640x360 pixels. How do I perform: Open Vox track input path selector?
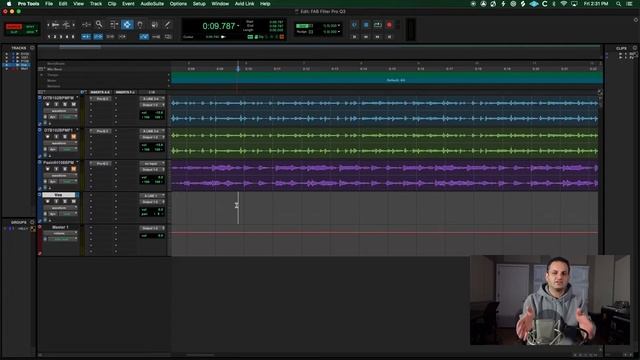tap(152, 196)
